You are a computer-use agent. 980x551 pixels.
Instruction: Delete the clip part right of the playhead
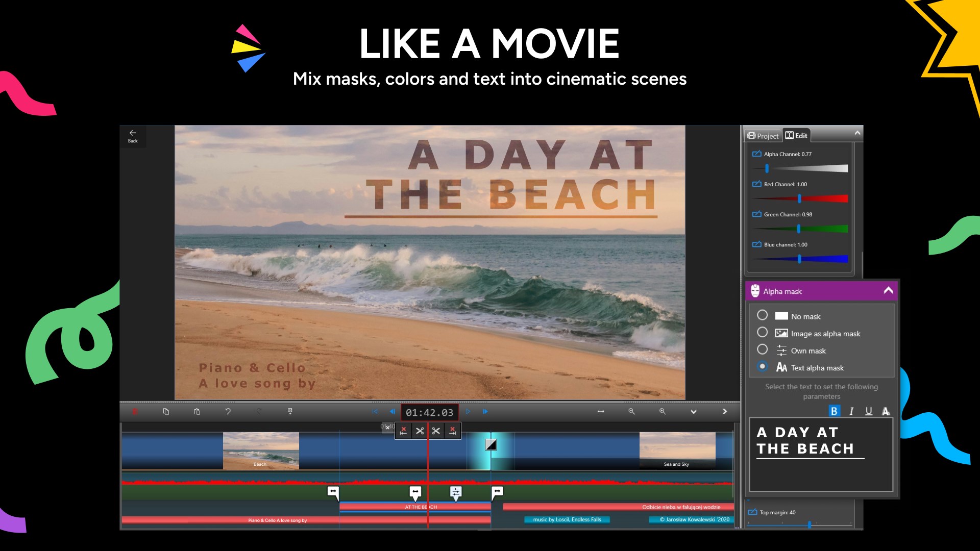(x=452, y=431)
